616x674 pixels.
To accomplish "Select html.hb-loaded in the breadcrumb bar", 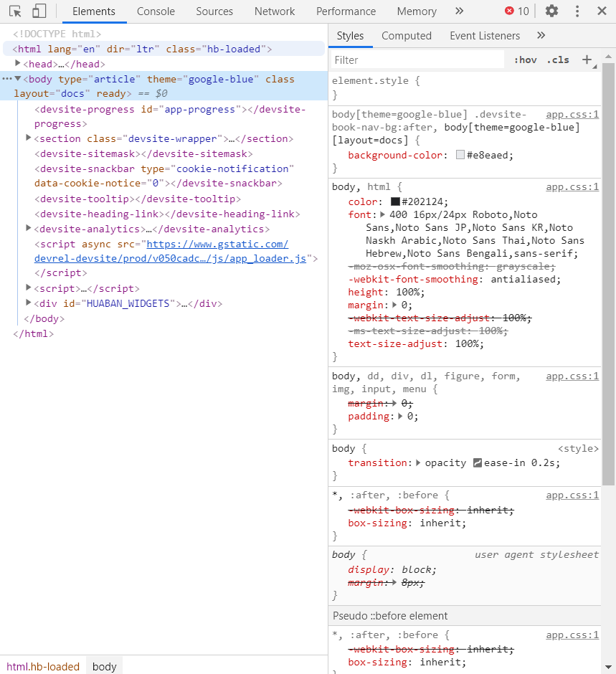I will coord(43,666).
